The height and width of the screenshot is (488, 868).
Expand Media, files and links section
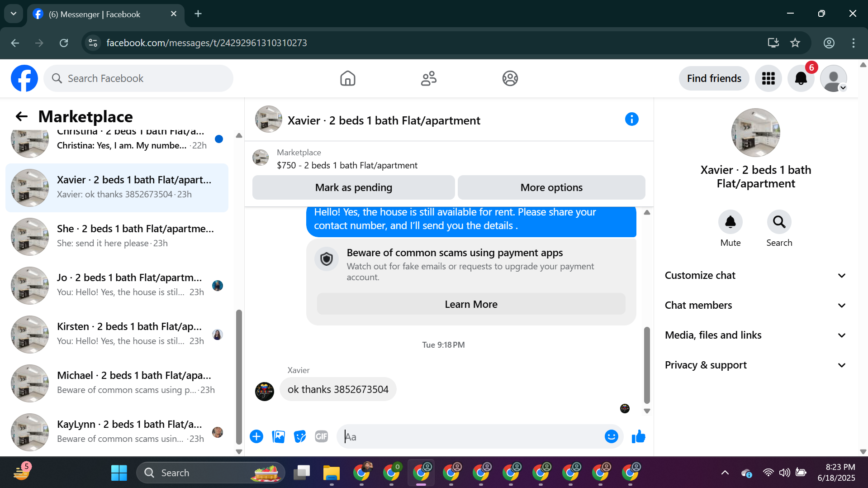[755, 335]
